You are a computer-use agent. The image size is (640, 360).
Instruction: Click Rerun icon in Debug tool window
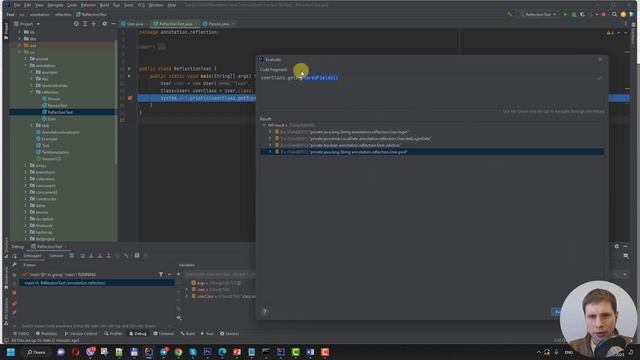[x=14, y=256]
